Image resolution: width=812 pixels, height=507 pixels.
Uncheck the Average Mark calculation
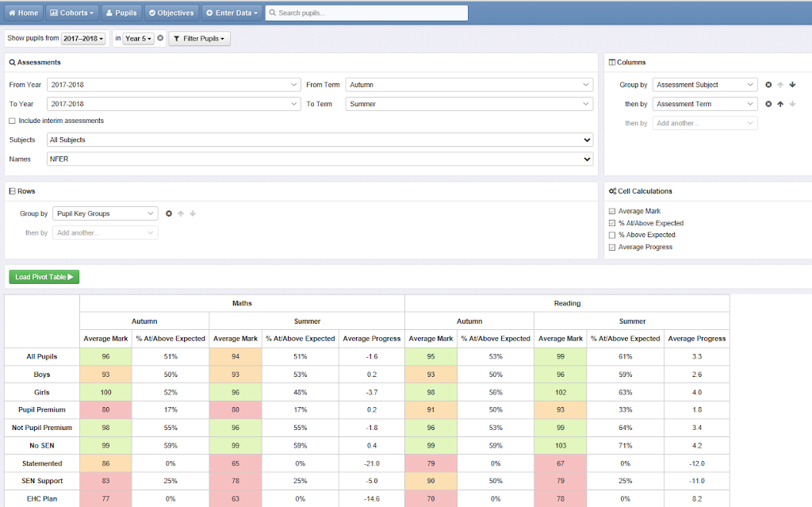click(612, 211)
